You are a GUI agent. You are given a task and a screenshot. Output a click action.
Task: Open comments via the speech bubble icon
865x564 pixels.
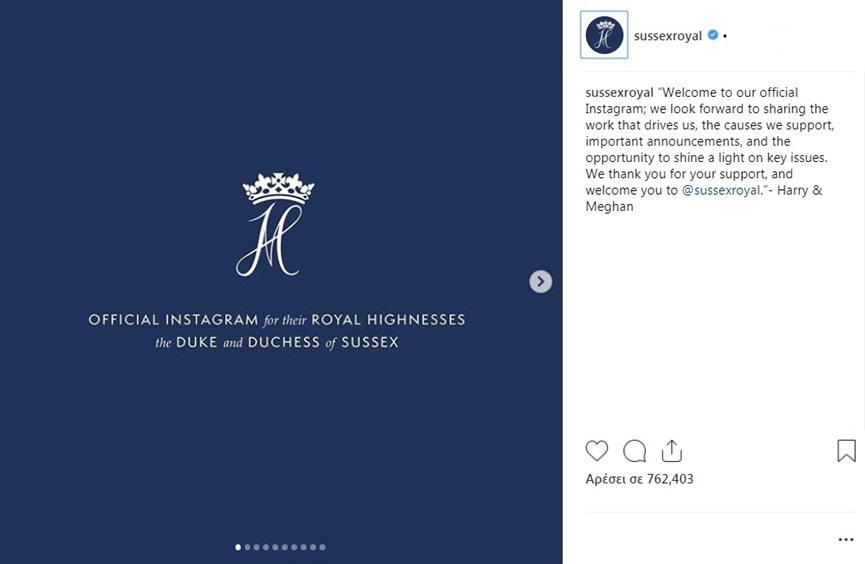point(634,451)
